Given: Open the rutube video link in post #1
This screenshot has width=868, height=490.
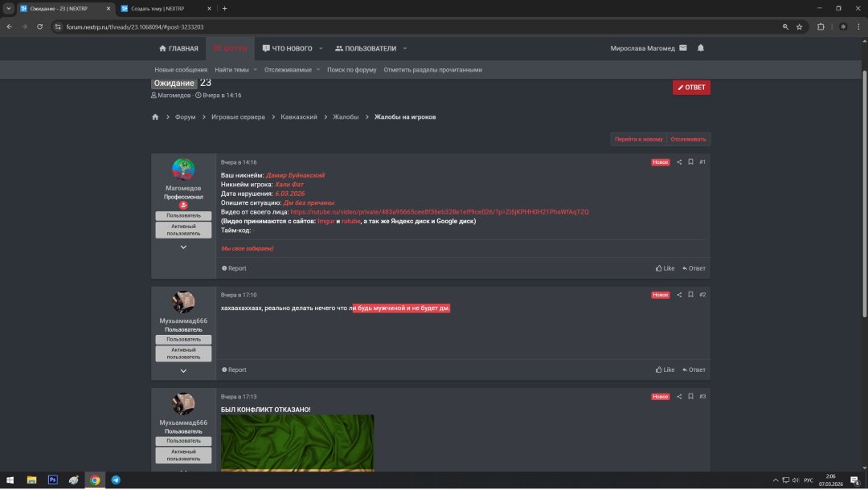Looking at the screenshot, I should pyautogui.click(x=439, y=212).
